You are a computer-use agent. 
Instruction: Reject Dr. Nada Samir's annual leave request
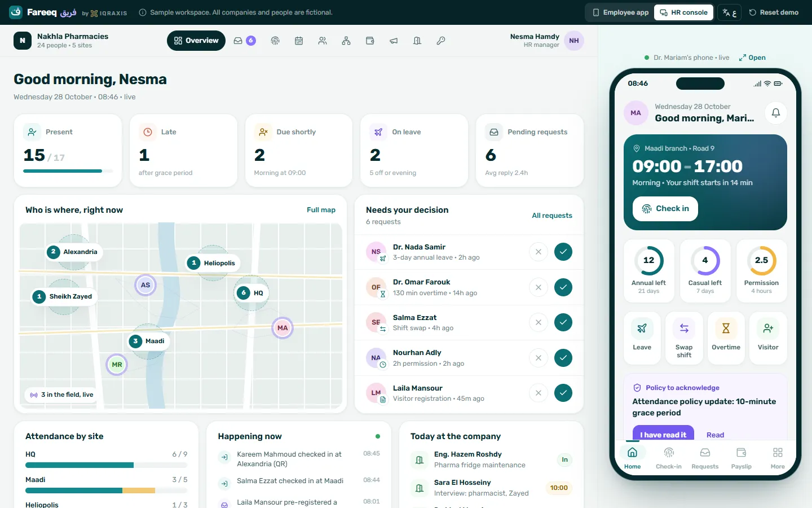coord(539,252)
